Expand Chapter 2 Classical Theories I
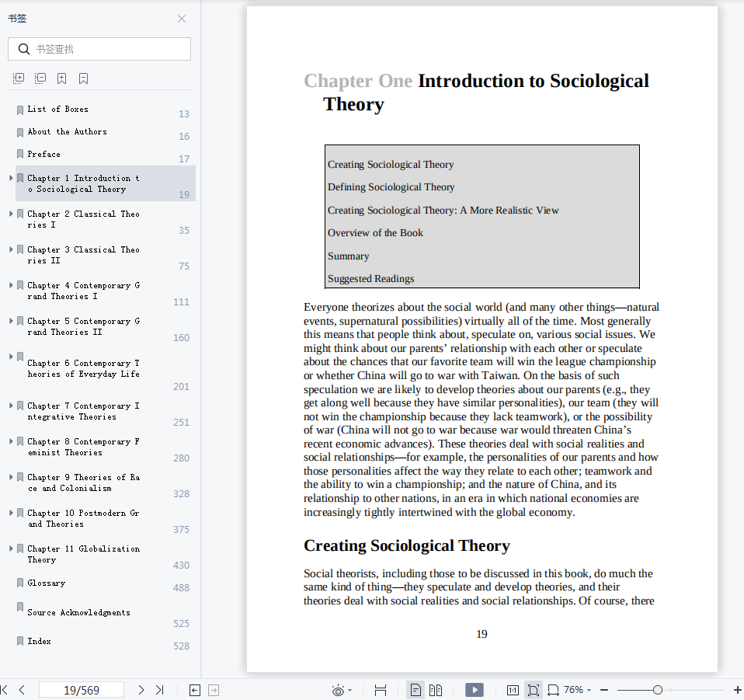The height and width of the screenshot is (700, 744). pos(11,214)
